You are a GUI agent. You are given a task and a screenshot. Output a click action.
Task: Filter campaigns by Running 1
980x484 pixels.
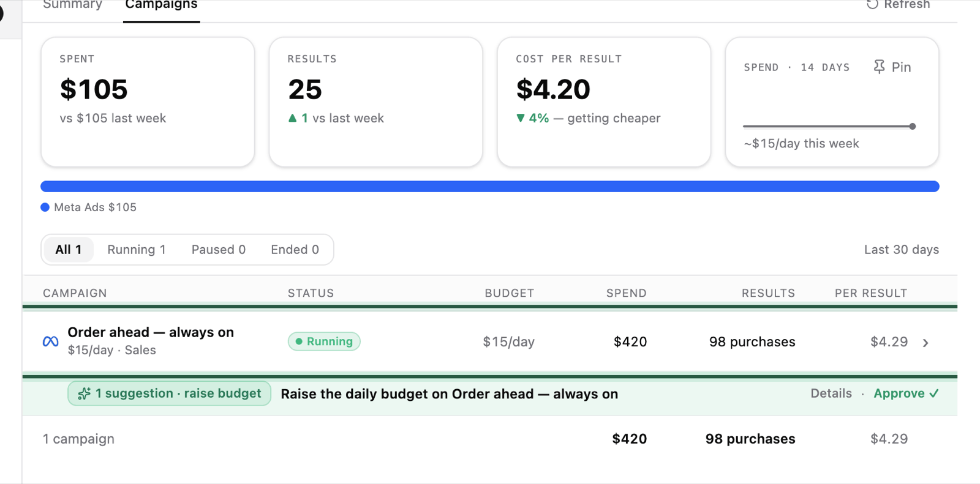137,250
